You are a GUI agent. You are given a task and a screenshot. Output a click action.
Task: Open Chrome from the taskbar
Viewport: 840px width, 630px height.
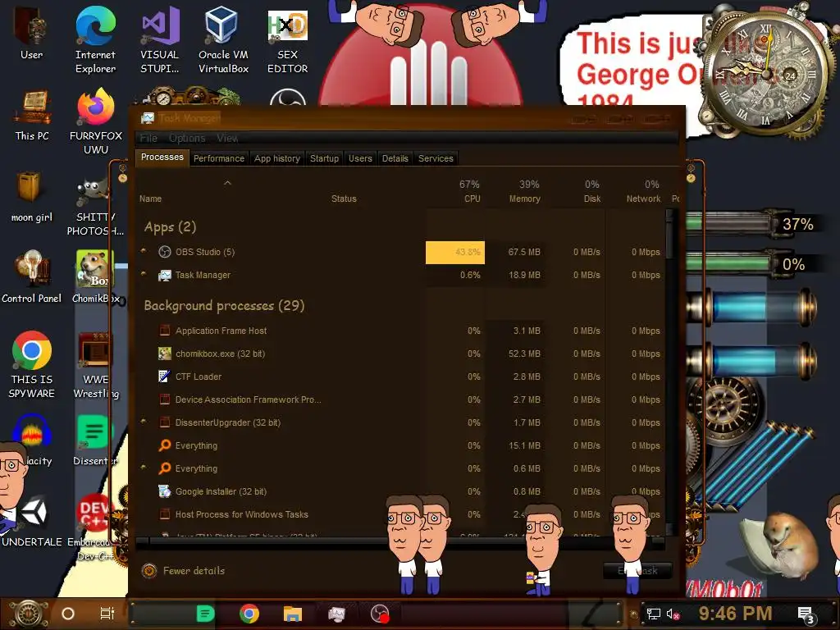249,614
